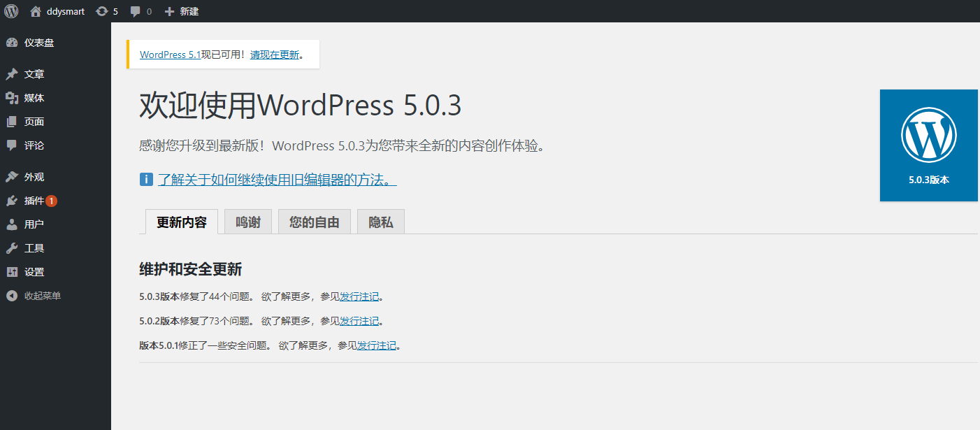
Task: Open 发行注记 for version 5.0.3
Action: tap(360, 296)
